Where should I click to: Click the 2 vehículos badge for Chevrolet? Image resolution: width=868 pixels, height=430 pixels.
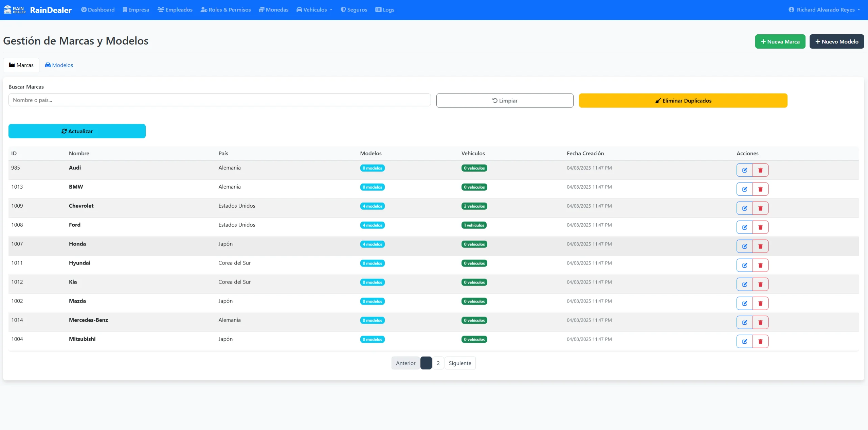[x=474, y=206]
